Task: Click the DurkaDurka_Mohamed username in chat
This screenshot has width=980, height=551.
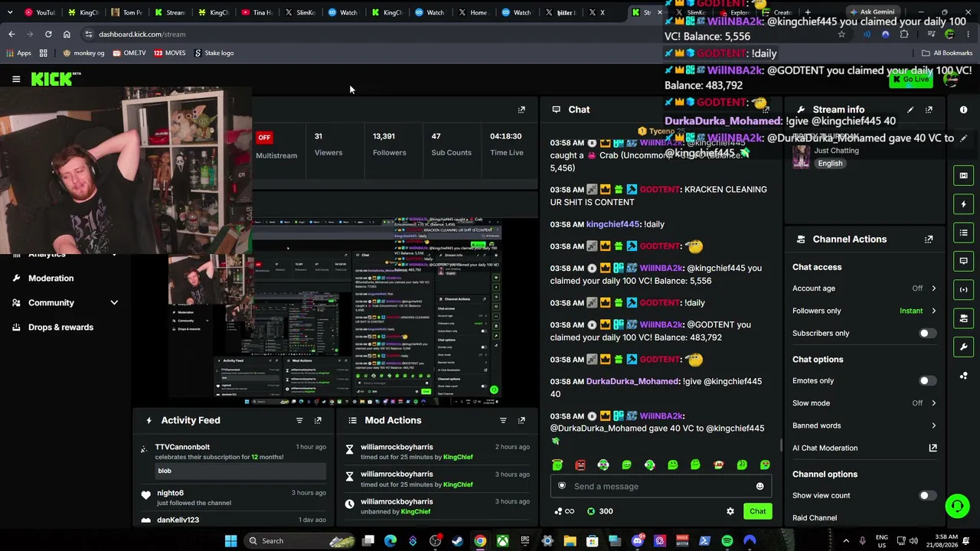Action: (632, 381)
